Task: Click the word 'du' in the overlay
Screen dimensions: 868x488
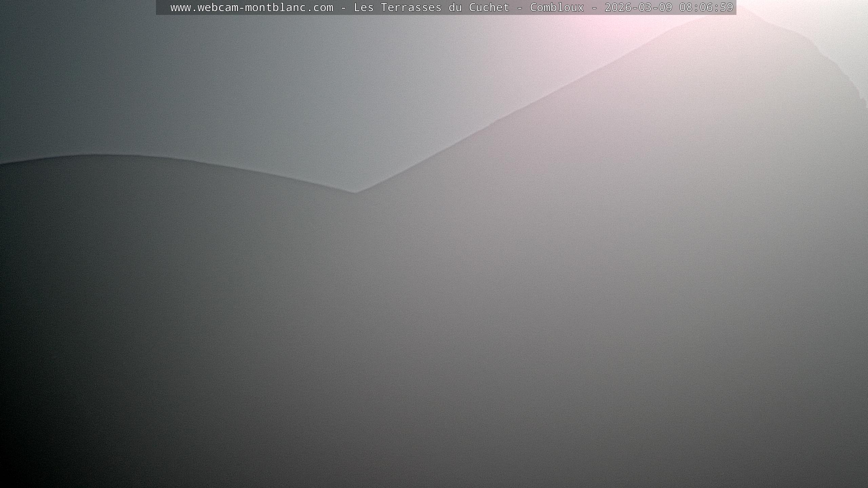Action: point(455,7)
